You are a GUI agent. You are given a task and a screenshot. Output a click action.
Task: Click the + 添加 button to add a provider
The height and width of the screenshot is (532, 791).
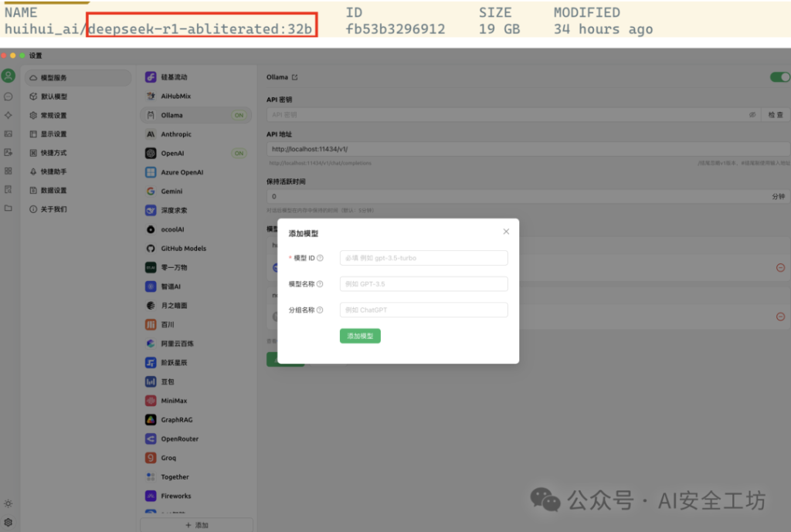(195, 524)
